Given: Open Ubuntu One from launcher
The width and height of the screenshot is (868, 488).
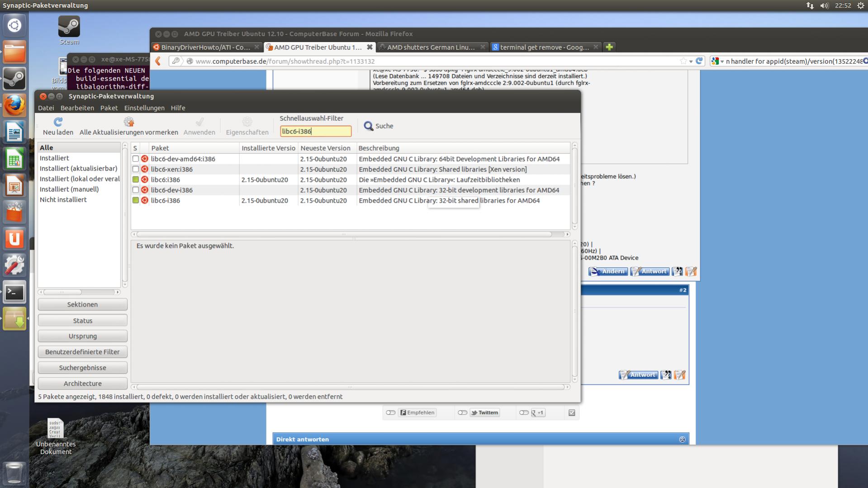Looking at the screenshot, I should [x=14, y=239].
